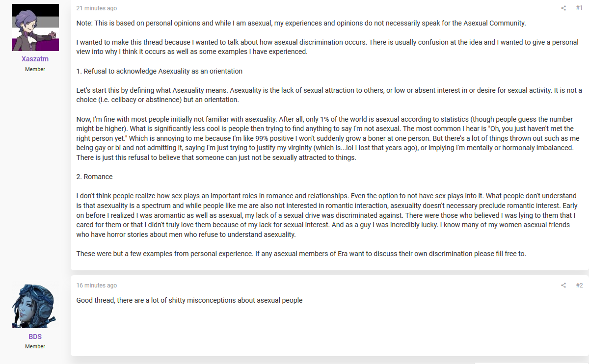Image resolution: width=589 pixels, height=364 pixels.
Task: Click the "2. Romance" heading line
Action: [95, 177]
